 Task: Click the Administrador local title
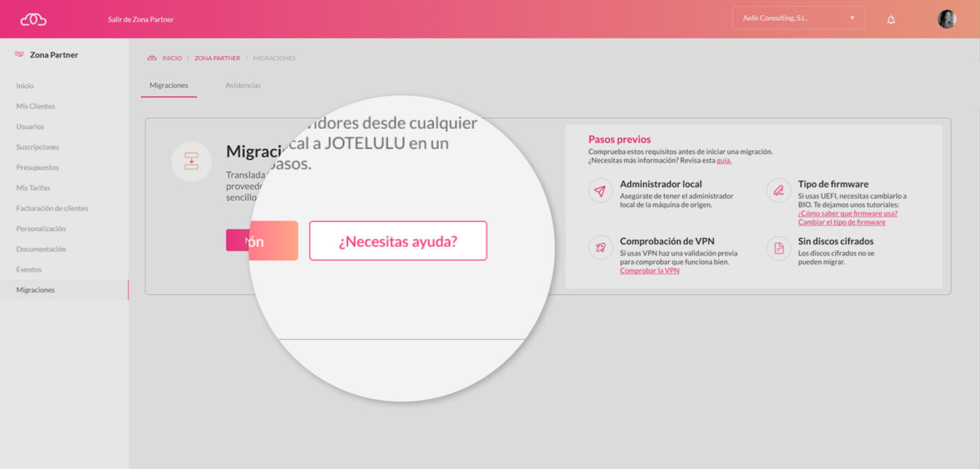pyautogui.click(x=661, y=184)
